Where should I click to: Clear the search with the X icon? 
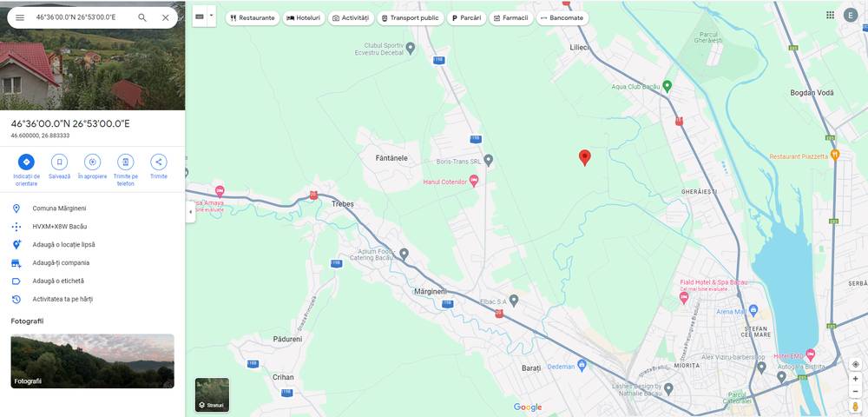tap(166, 17)
